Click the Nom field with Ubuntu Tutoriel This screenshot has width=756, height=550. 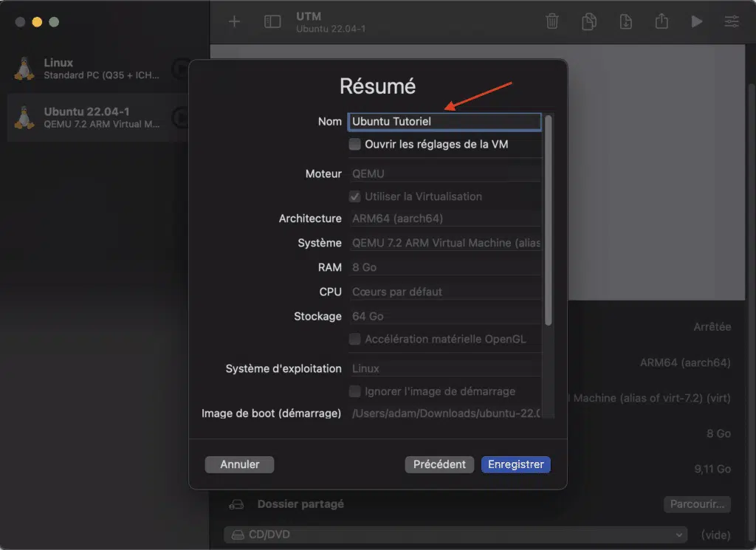(x=444, y=122)
